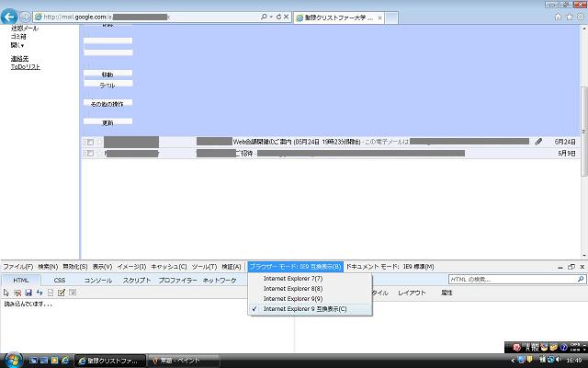The height and width of the screenshot is (368, 588).
Task: Tick checkbox of the 5月9日 email
Action: pos(90,154)
